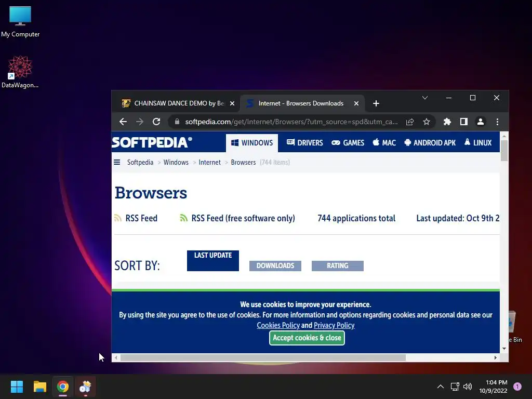Viewport: 532px width, 399px height.
Task: Click the Softpedia breadcrumb link
Action: tap(140, 162)
